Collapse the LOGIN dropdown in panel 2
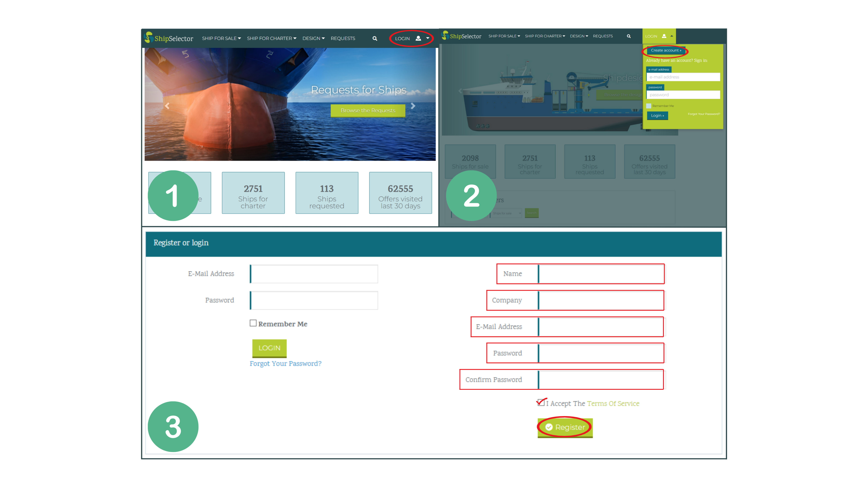Image resolution: width=868 pixels, height=488 pixels. [x=672, y=36]
